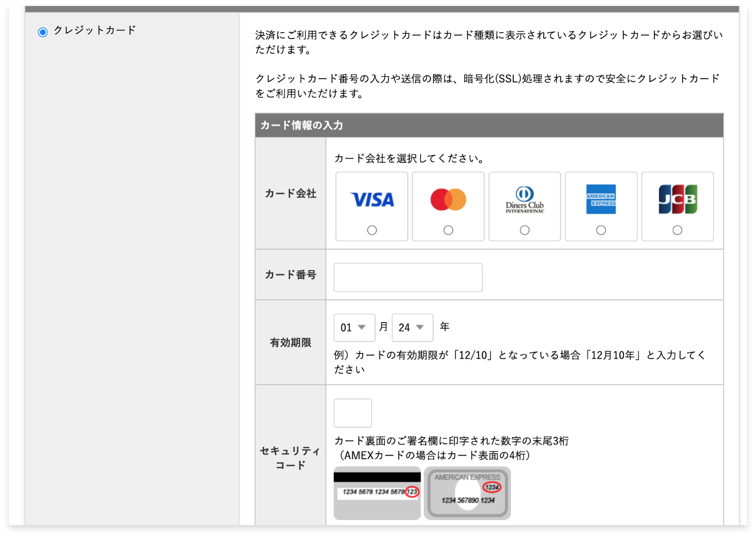Click the カード情報の入力 header
The width and height of the screenshot is (756, 537).
[x=489, y=125]
